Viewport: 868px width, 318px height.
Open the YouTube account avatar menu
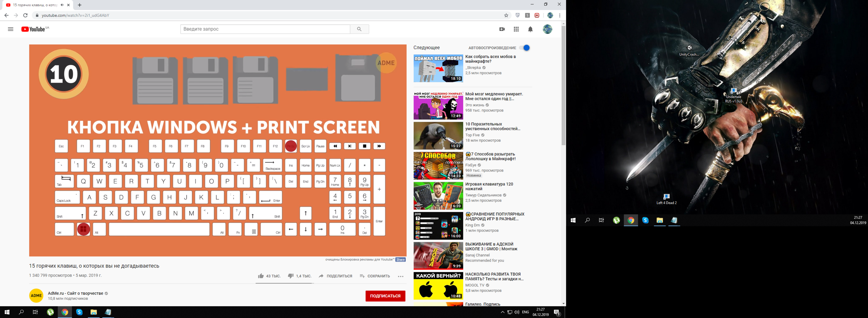pos(547,29)
